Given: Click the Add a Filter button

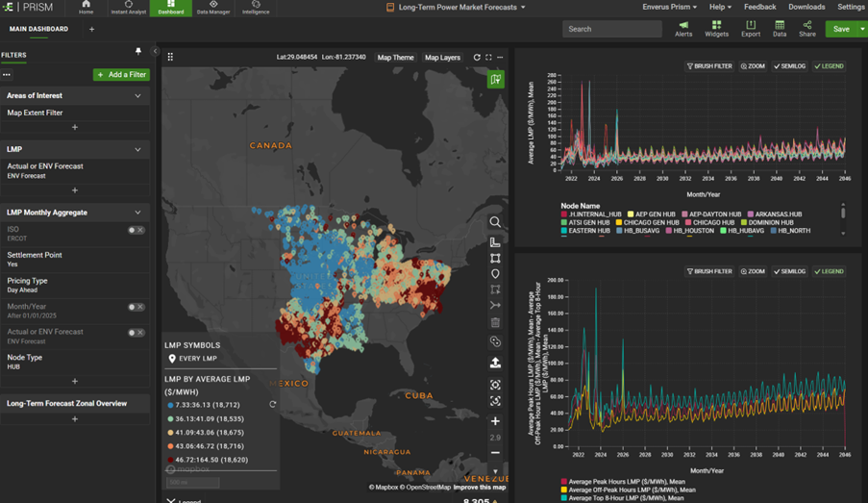Looking at the screenshot, I should coord(121,74).
